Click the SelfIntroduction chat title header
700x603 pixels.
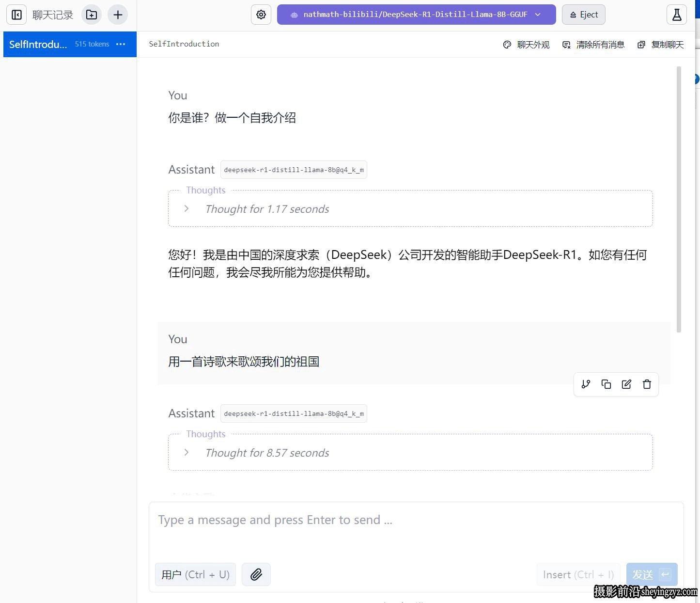tap(184, 44)
